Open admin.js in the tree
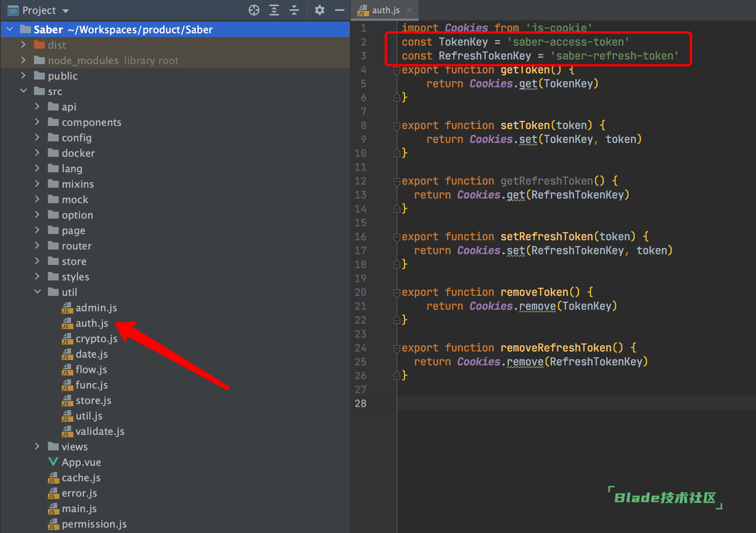Viewport: 756px width, 533px height. (96, 308)
